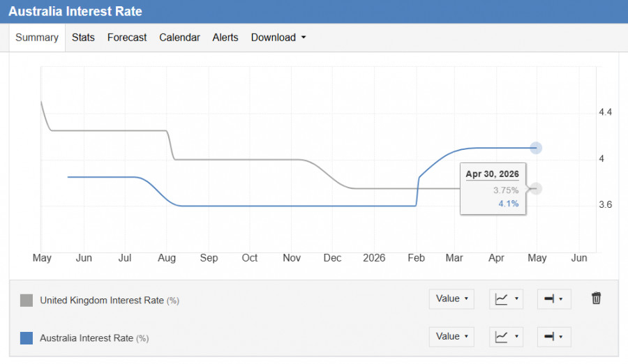628x364 pixels.
Task: Click the blue Australia endpoint marker on chart
Action: (536, 148)
